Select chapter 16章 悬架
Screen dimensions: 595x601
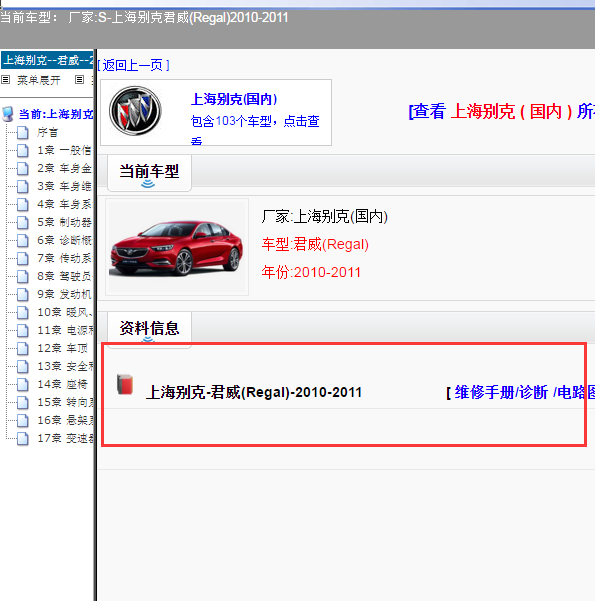click(x=65, y=421)
